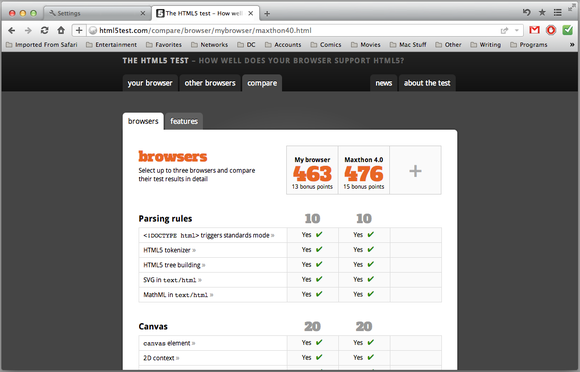Click the '15 bonus points' text
The image size is (580, 372).
pyautogui.click(x=364, y=187)
